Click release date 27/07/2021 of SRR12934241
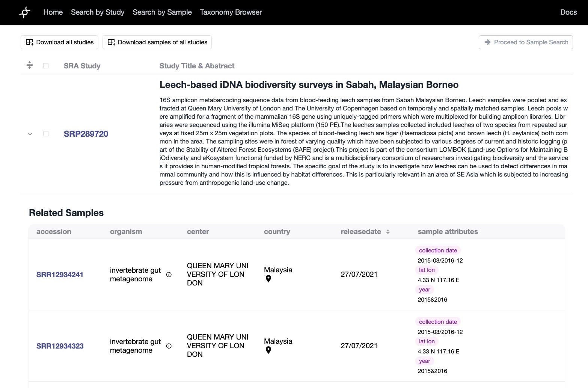This screenshot has height=388, width=588. [359, 274]
